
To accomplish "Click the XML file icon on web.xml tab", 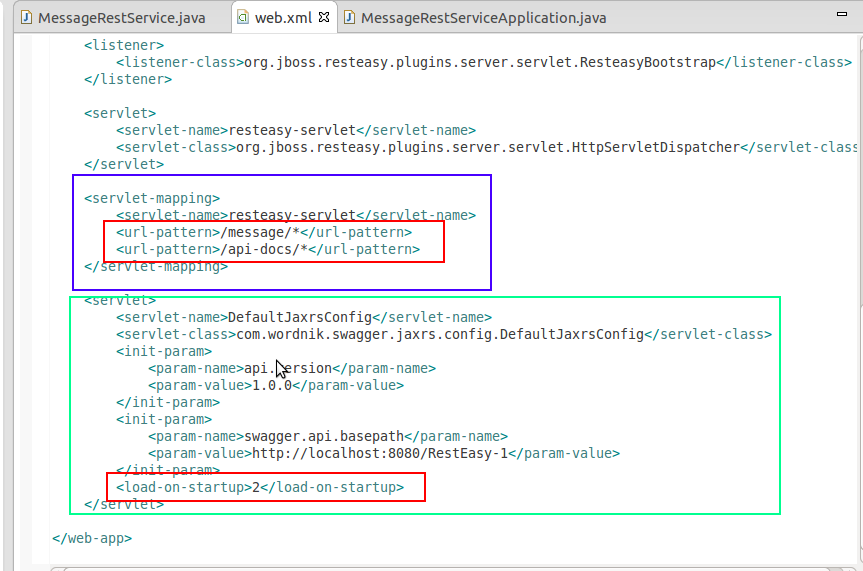I will tap(242, 18).
